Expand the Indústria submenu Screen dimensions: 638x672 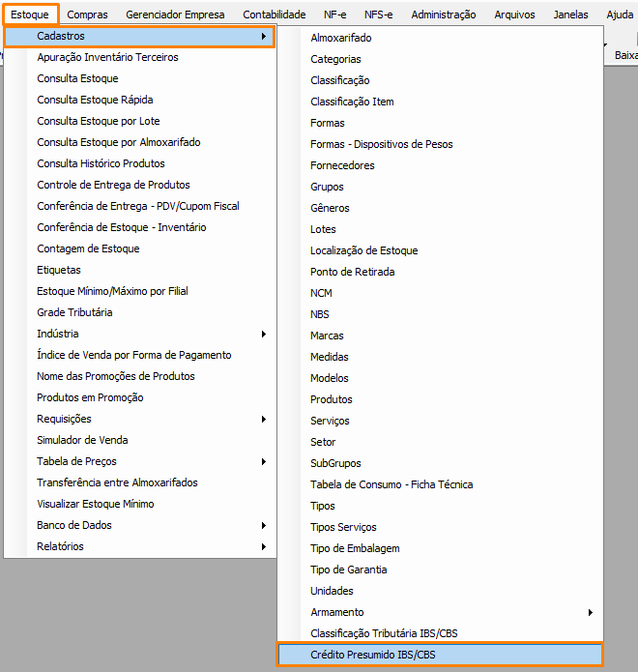(139, 334)
